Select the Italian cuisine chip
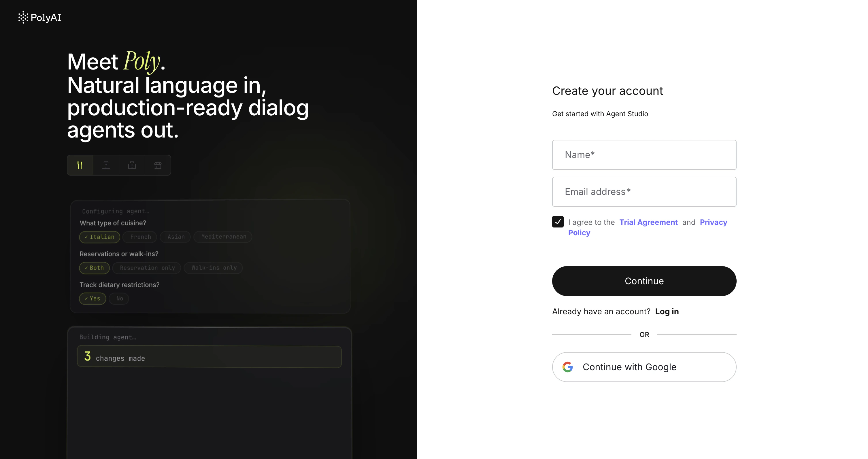The width and height of the screenshot is (868, 459). tap(99, 237)
